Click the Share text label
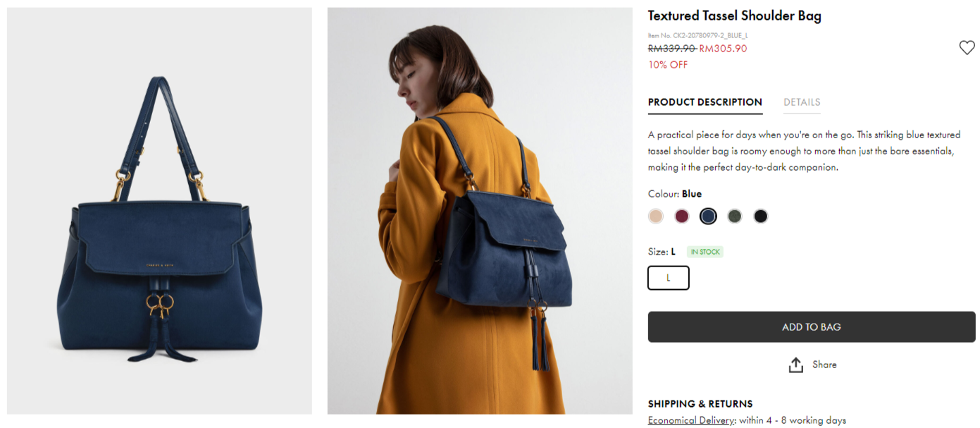 coord(824,365)
